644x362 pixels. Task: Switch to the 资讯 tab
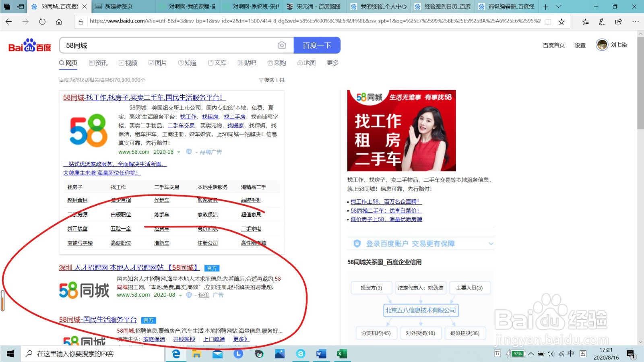coord(98,63)
